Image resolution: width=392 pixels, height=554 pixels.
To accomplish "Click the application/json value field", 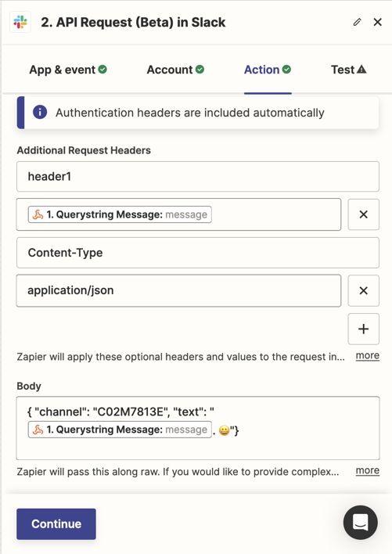I will (178, 290).
